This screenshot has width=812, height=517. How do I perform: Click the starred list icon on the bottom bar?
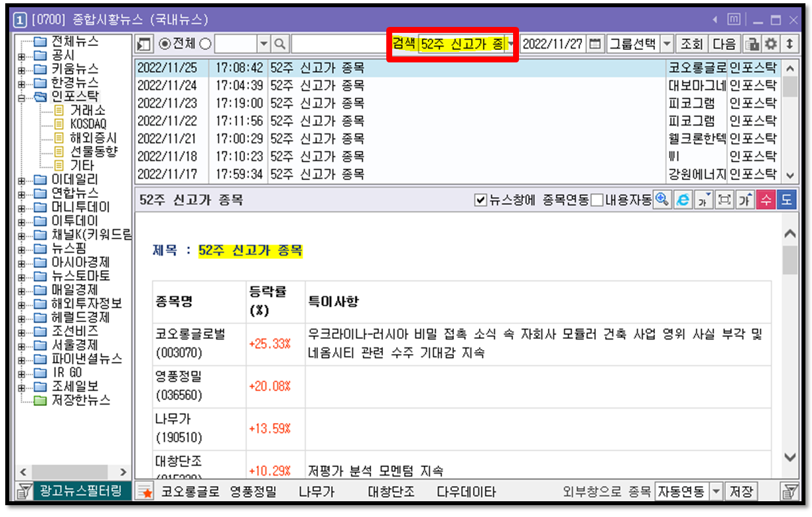[x=145, y=492]
